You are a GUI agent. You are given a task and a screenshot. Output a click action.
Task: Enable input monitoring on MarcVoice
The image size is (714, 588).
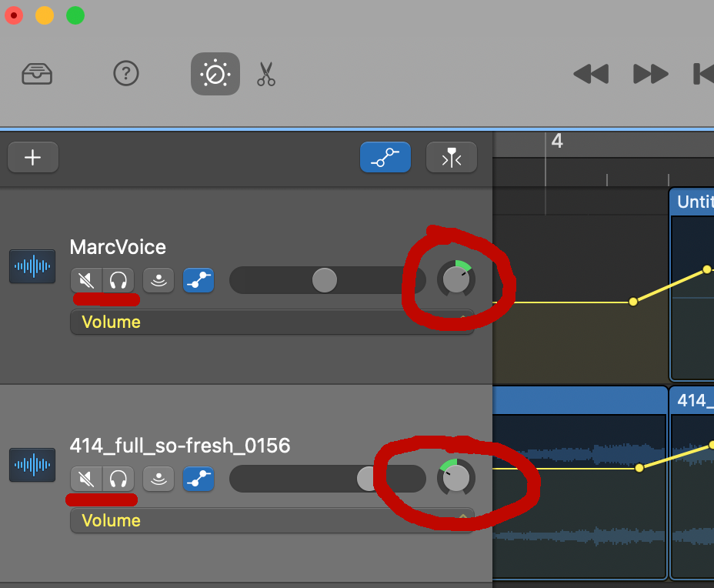158,281
